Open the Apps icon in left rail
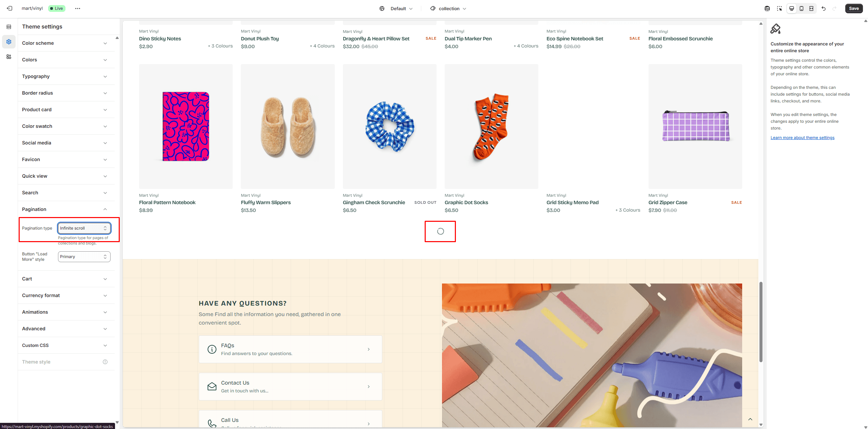This screenshot has height=429, width=868. click(9, 57)
